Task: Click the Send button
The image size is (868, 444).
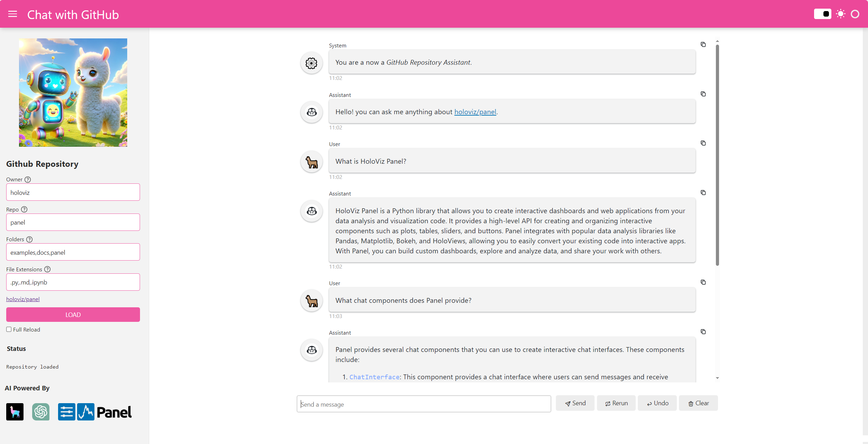Action: coord(575,403)
